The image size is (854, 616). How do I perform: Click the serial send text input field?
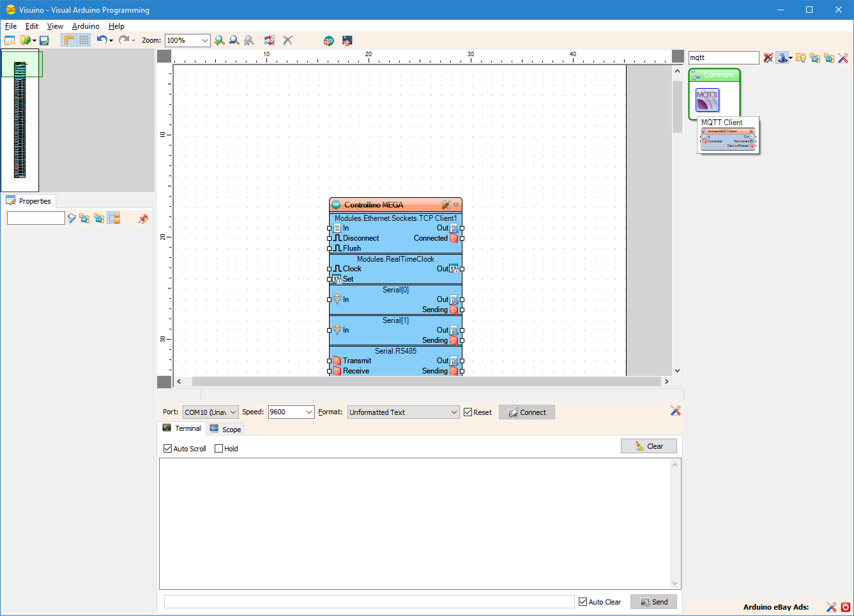369,602
